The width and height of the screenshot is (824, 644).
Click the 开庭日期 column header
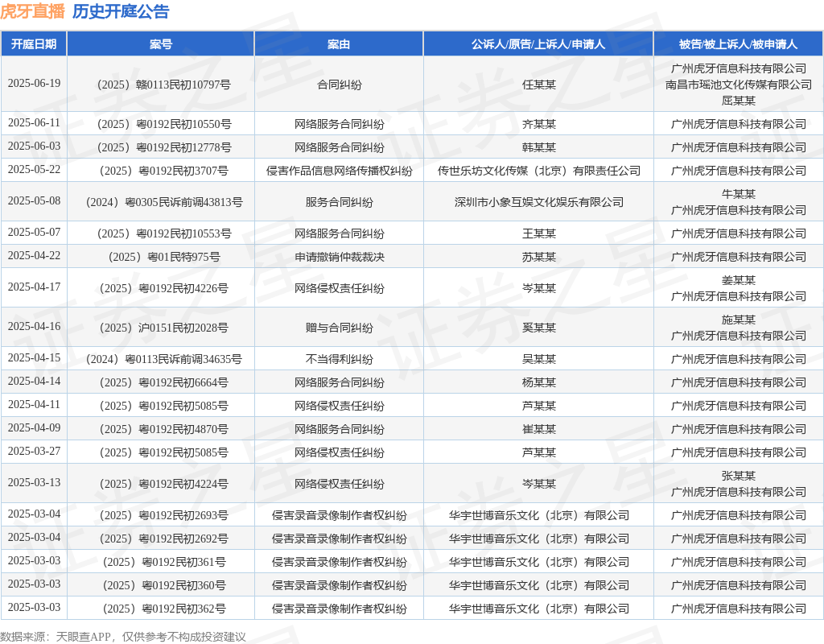(x=34, y=44)
